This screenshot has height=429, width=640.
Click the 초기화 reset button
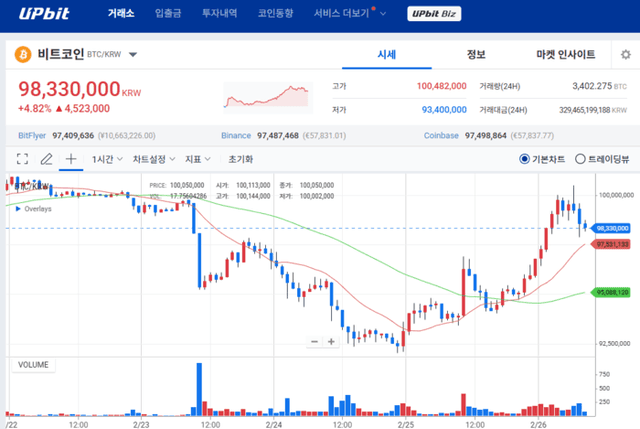[241, 159]
